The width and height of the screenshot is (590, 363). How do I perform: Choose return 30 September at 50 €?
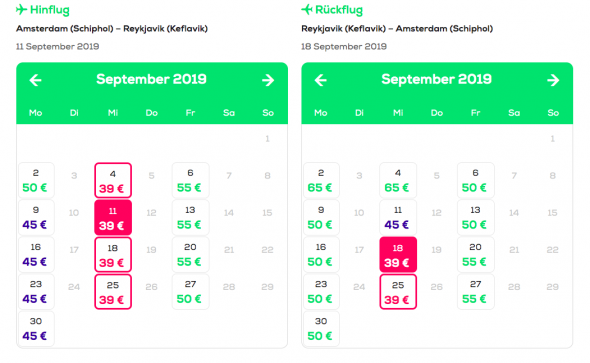(x=321, y=328)
